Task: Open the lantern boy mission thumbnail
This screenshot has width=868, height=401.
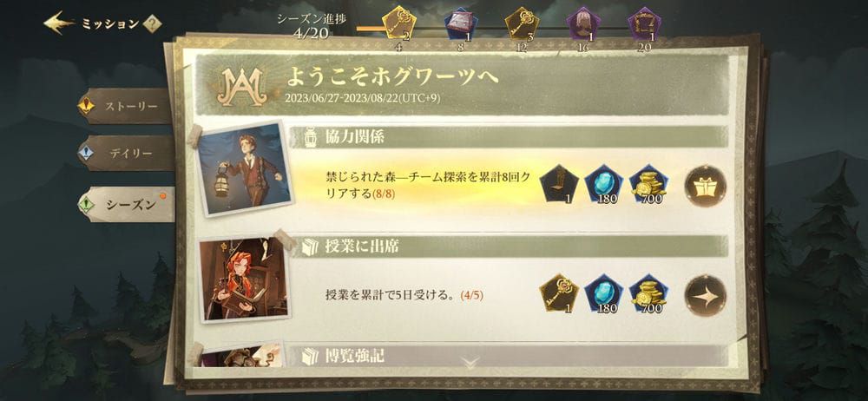Action: [x=245, y=168]
